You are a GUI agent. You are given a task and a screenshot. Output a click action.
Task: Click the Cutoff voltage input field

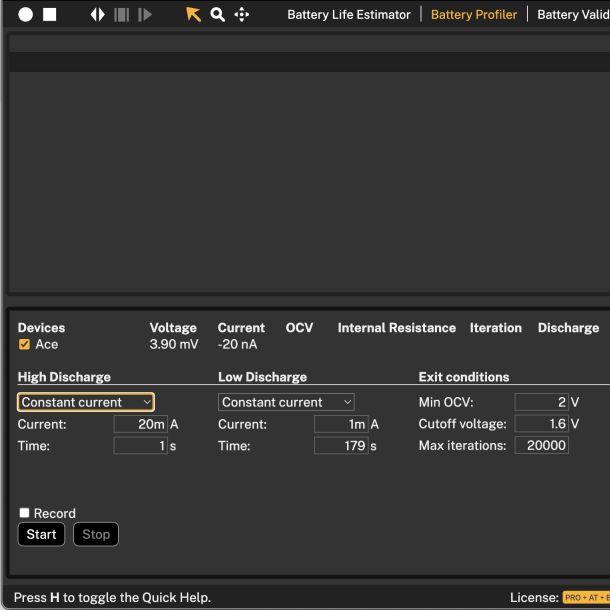[541, 424]
